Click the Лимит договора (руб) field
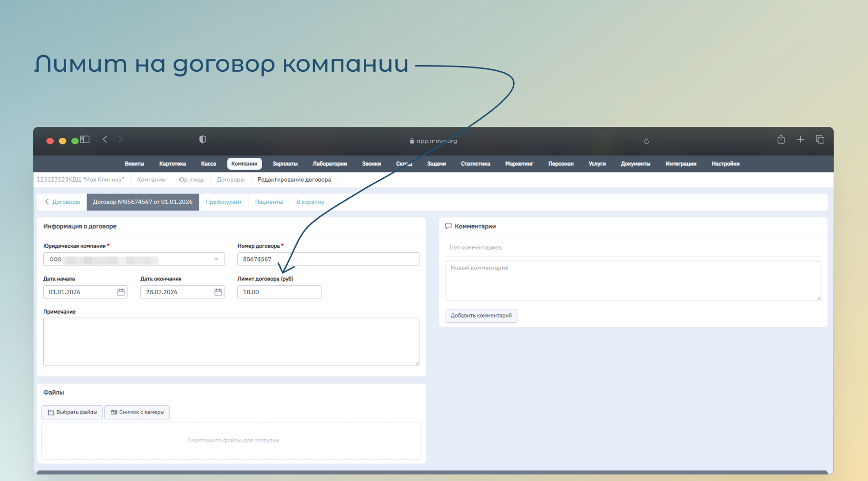This screenshot has width=868, height=481. click(x=279, y=292)
